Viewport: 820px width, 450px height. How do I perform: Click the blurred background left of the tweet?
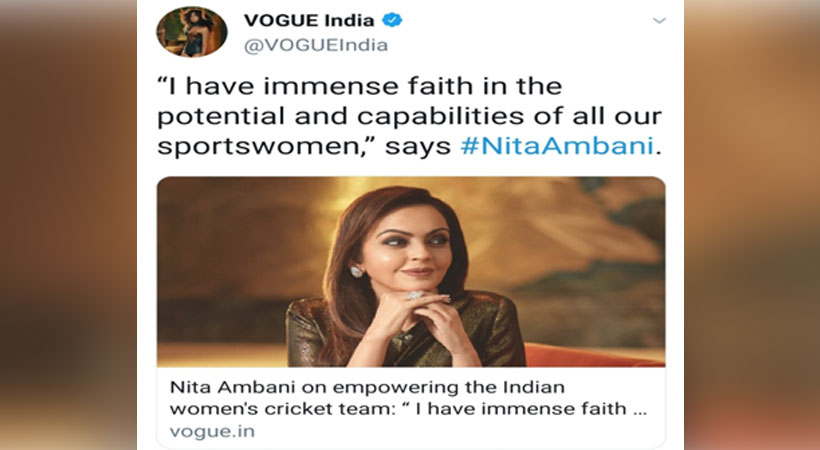click(68, 225)
